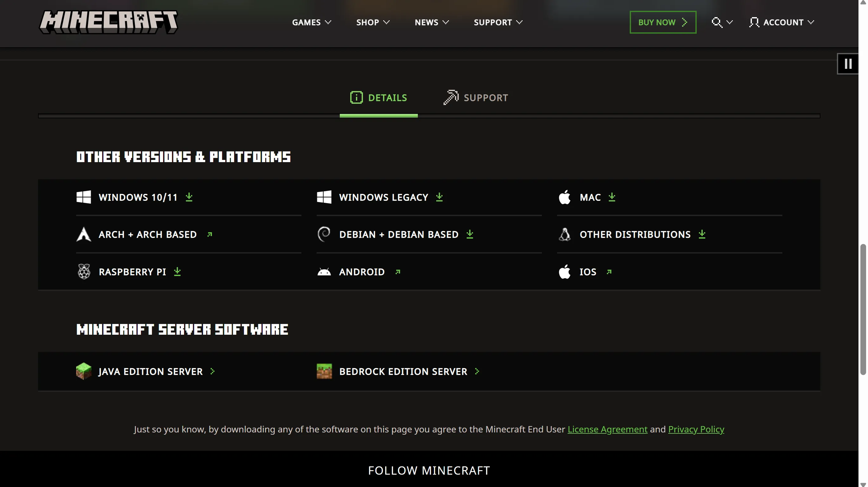Open Bedrock Edition Server link
The image size is (868, 487).
pos(398,372)
